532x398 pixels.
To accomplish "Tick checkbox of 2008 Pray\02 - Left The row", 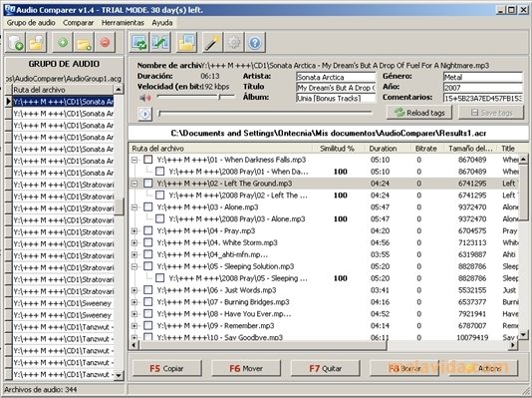I will [x=159, y=195].
